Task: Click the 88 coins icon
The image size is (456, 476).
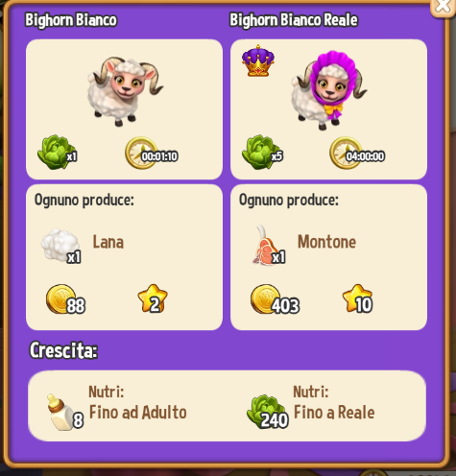Action: 65,299
